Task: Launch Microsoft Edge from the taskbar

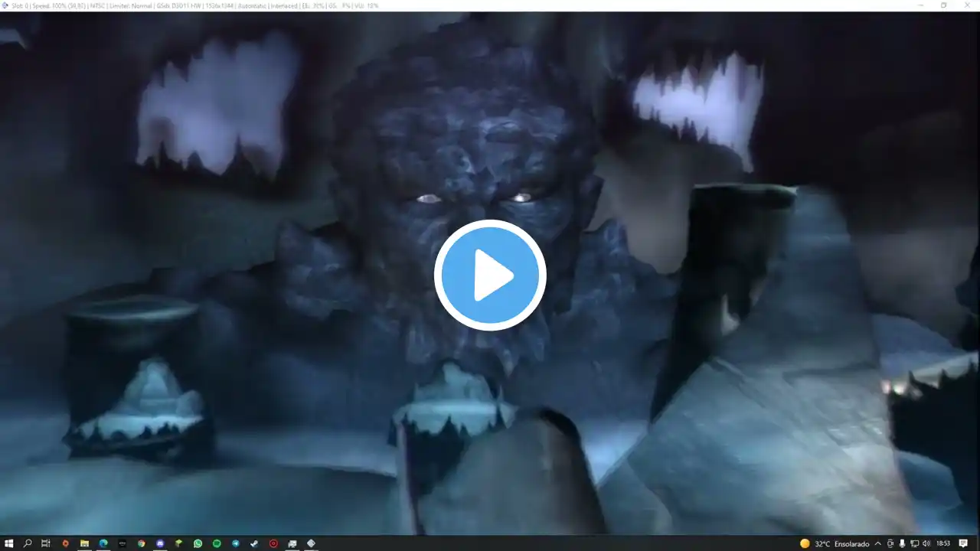Action: click(103, 543)
